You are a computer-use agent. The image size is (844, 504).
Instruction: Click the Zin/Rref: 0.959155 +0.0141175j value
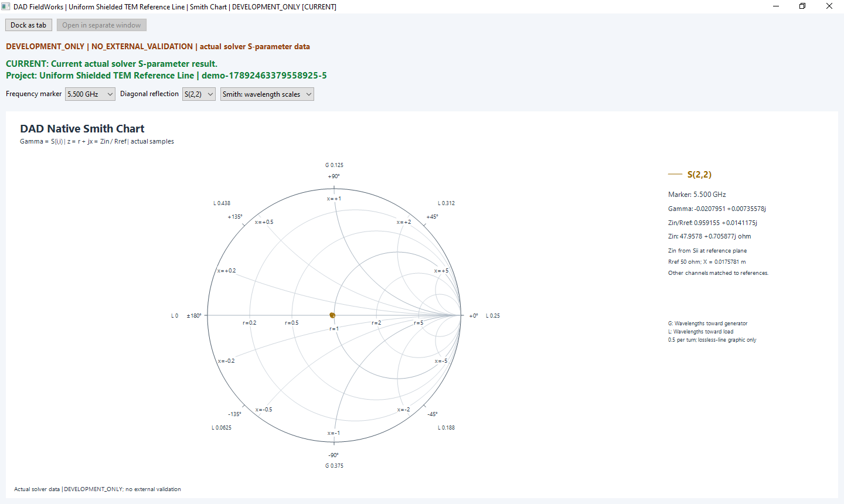pyautogui.click(x=713, y=223)
